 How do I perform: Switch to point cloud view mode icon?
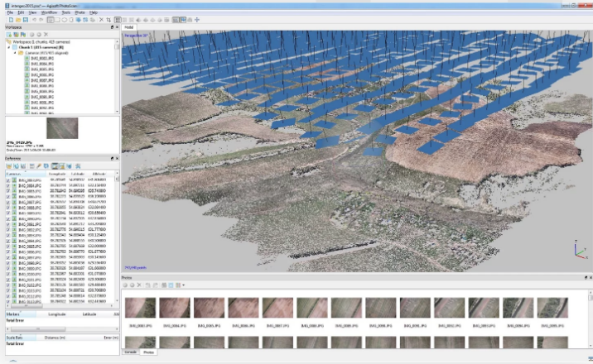tap(118, 20)
